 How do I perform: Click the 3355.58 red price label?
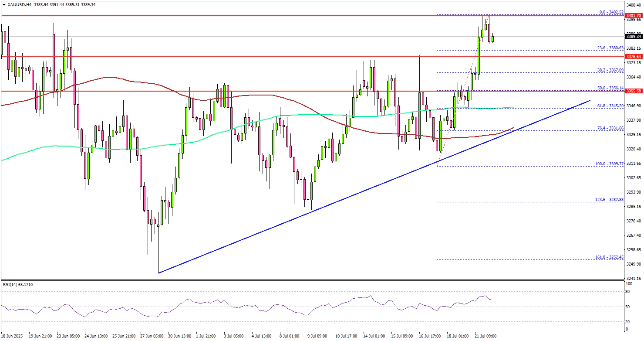(634, 91)
